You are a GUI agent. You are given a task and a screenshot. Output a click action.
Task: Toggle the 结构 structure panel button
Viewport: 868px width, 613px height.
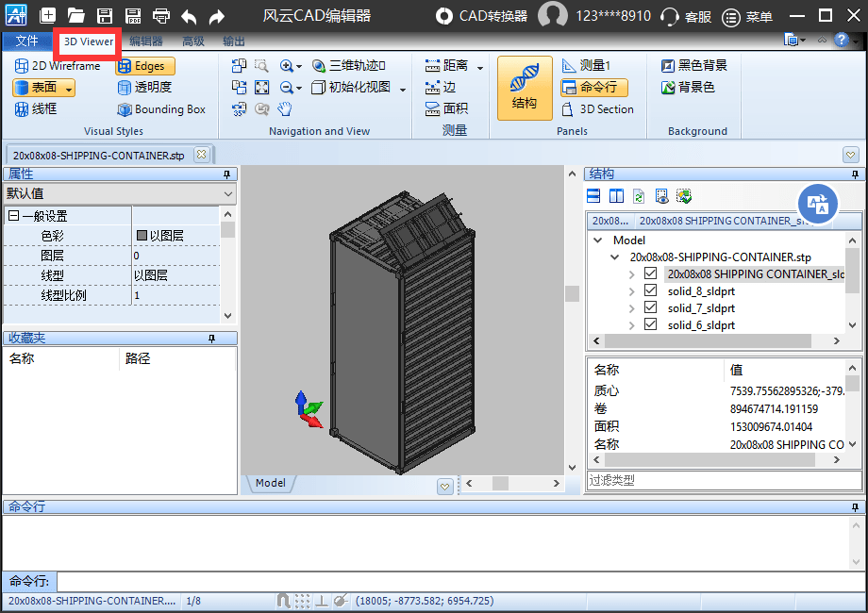point(525,88)
